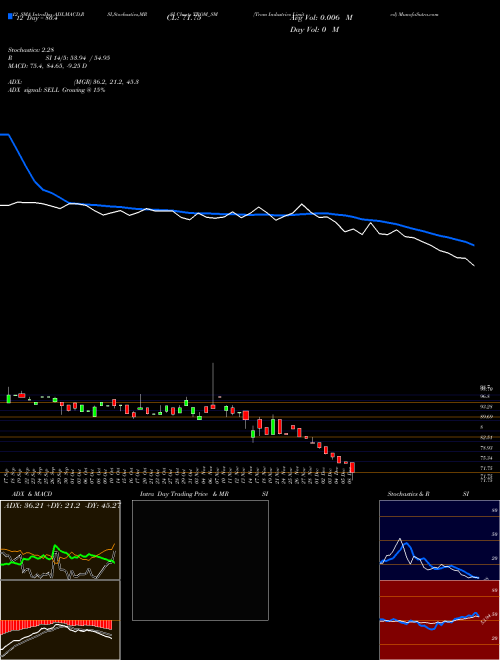Screen dimensions: 500x660
Task: Open the red-background RSI chart panel
Action: point(439,620)
